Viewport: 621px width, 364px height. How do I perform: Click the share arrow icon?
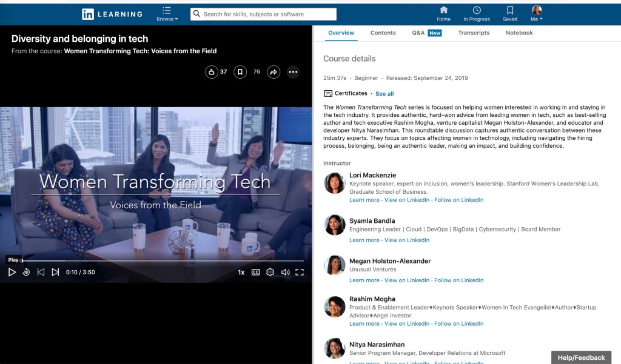pyautogui.click(x=274, y=72)
